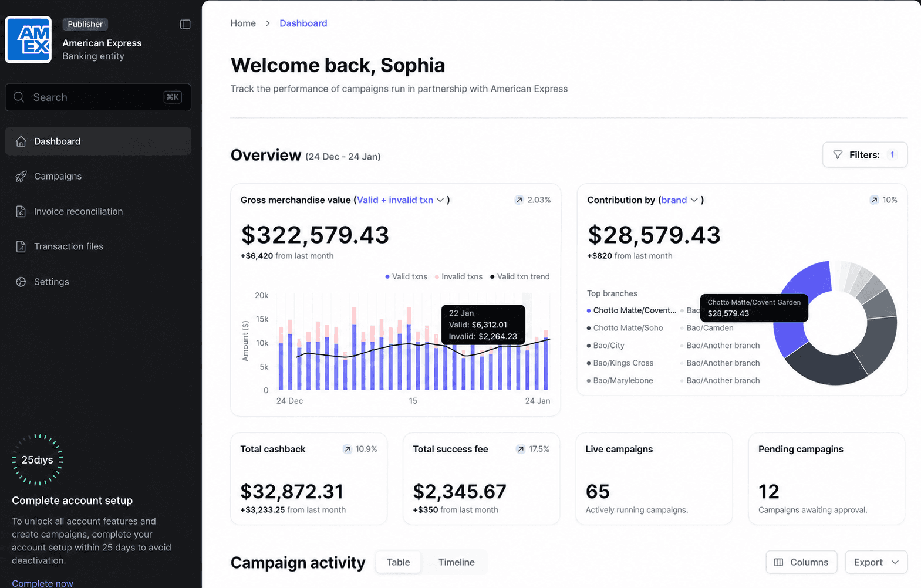Click the Invoice reconciliation document icon
This screenshot has height=588, width=921.
point(21,212)
